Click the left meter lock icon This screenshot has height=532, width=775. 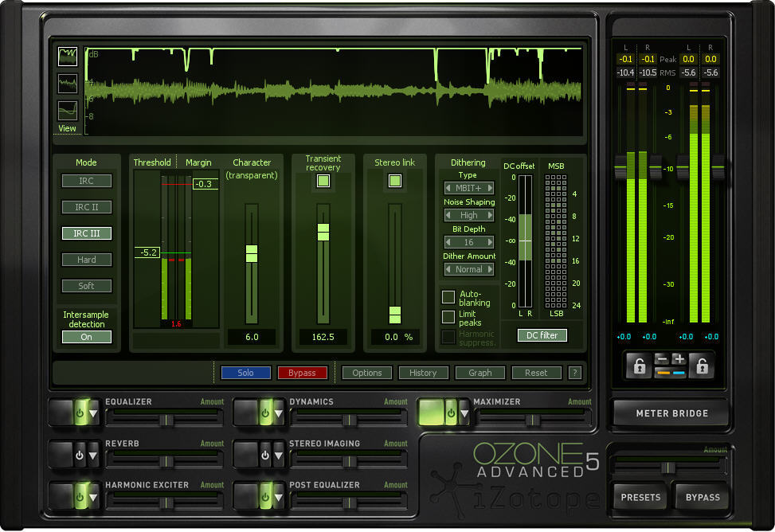pyautogui.click(x=639, y=365)
